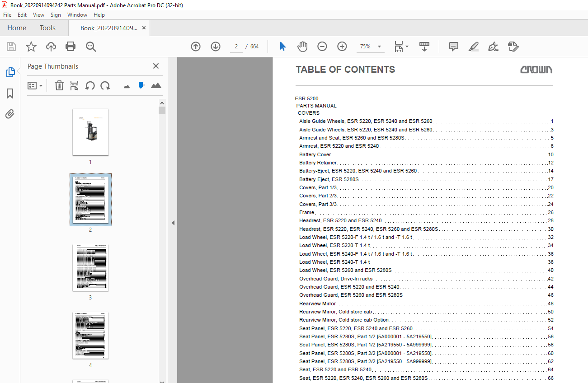588x383 pixels.
Task: Go to the next page with the down arrow
Action: pos(216,47)
